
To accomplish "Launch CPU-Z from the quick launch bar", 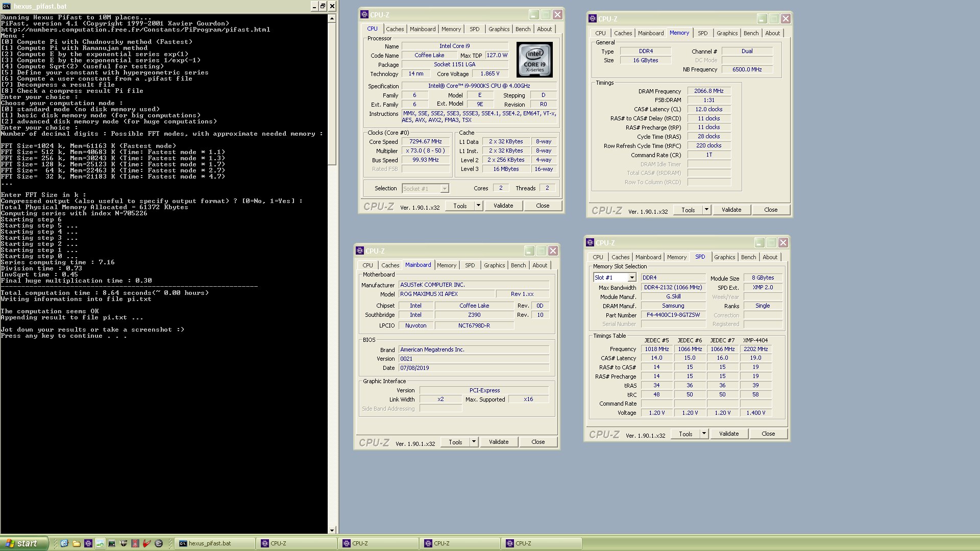I will pyautogui.click(x=88, y=543).
